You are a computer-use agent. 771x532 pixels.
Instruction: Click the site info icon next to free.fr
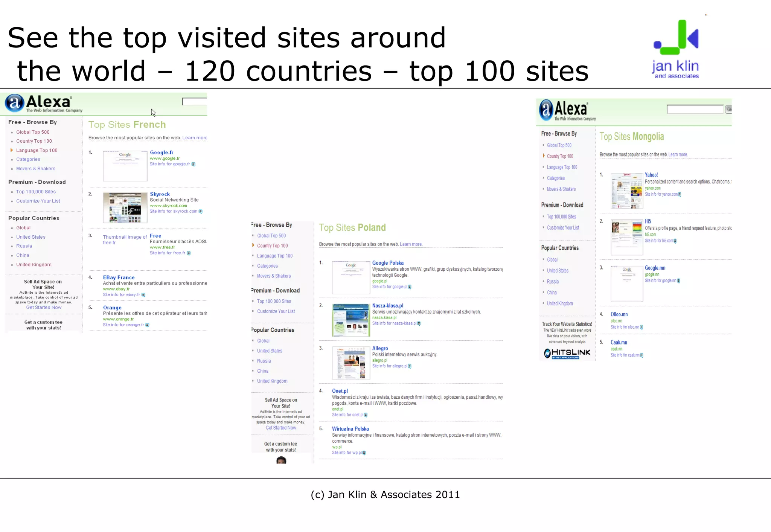(189, 253)
